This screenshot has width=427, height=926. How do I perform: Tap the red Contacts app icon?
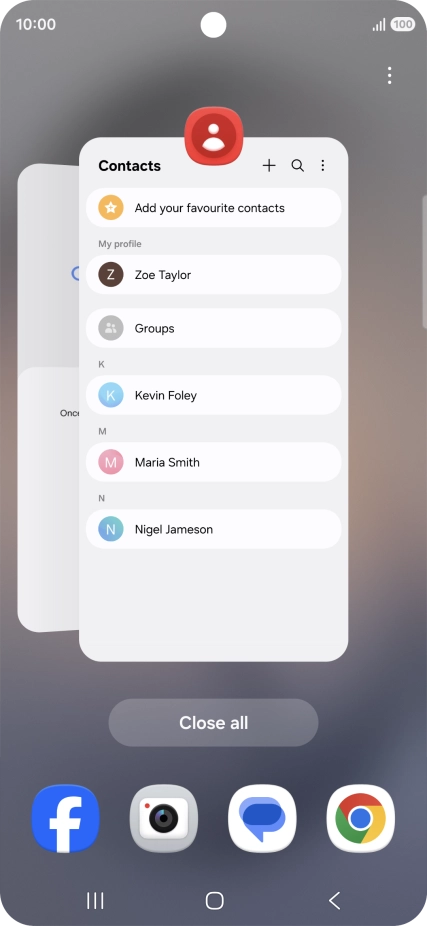pyautogui.click(x=214, y=136)
